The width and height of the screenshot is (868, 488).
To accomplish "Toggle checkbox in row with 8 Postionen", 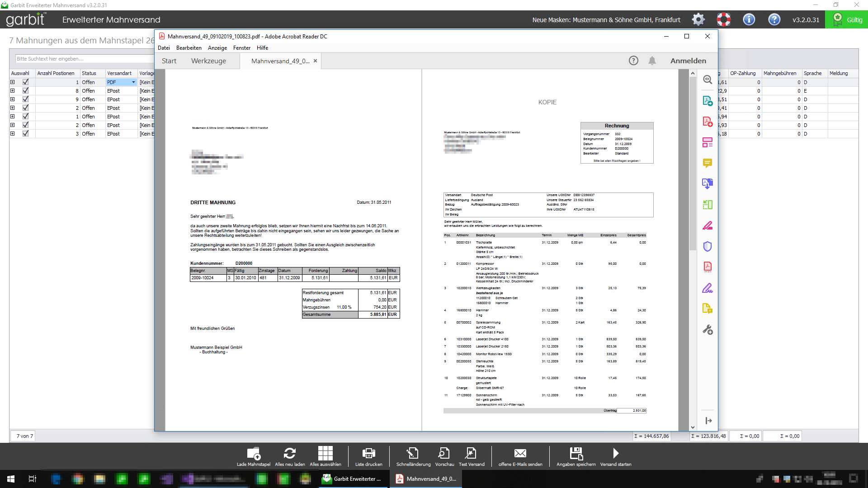I will click(x=26, y=91).
